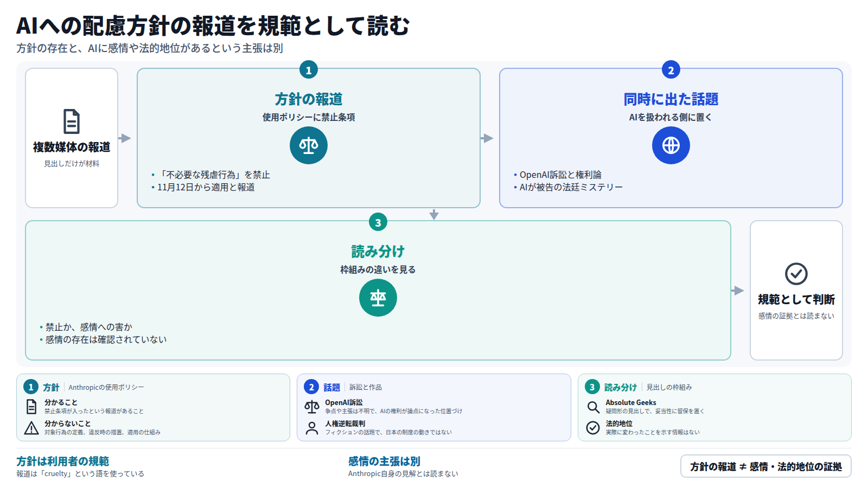This screenshot has width=868, height=488.
Task: Click the text 訴訟と作品
Action: (x=366, y=387)
